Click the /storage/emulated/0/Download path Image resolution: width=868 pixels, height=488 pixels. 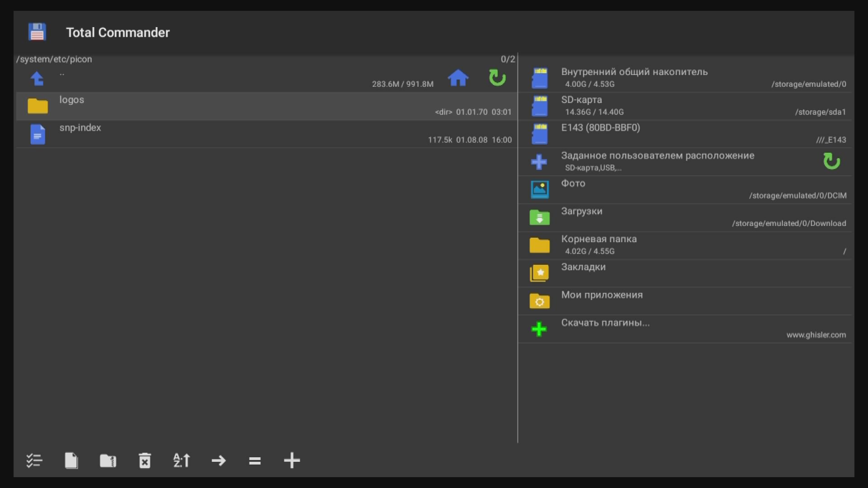pyautogui.click(x=789, y=224)
